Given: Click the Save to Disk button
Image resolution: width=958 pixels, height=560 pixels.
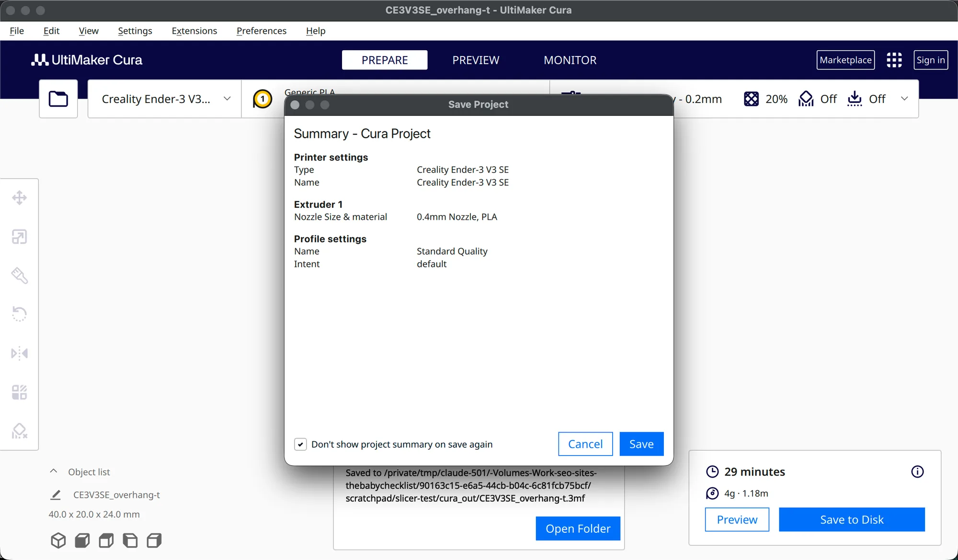Looking at the screenshot, I should click(x=852, y=520).
